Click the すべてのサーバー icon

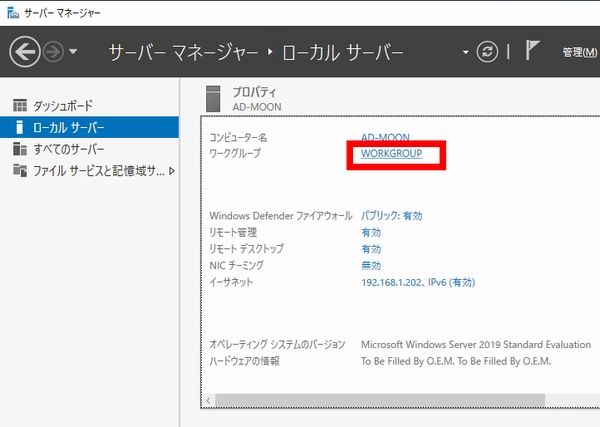click(20, 149)
